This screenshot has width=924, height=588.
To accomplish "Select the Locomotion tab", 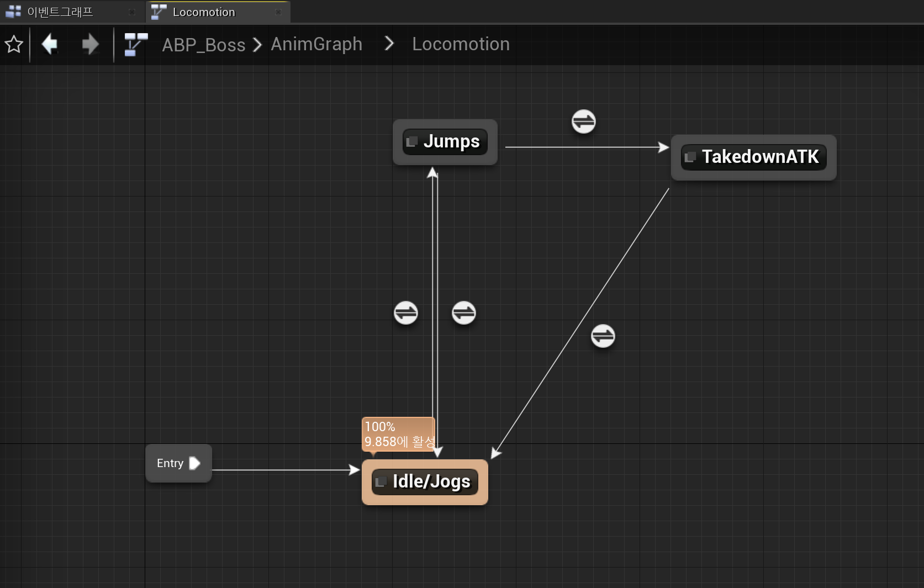I will (218, 12).
